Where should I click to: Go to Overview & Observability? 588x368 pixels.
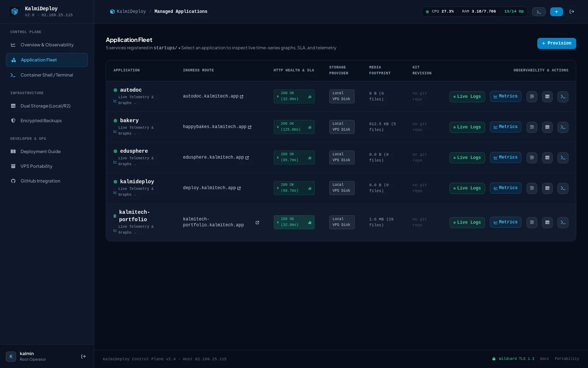pos(47,45)
